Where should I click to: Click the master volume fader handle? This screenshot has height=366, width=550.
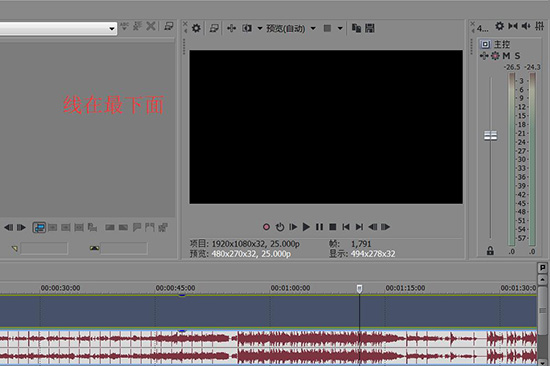point(490,135)
